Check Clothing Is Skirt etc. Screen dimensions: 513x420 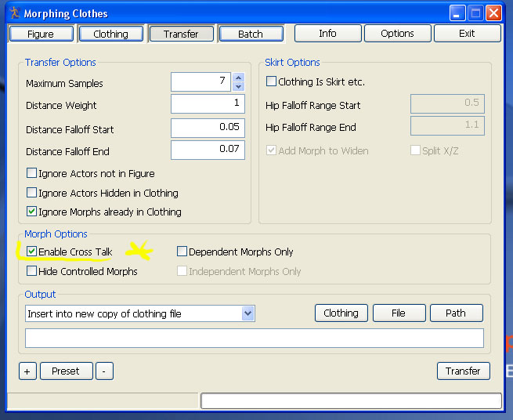271,81
